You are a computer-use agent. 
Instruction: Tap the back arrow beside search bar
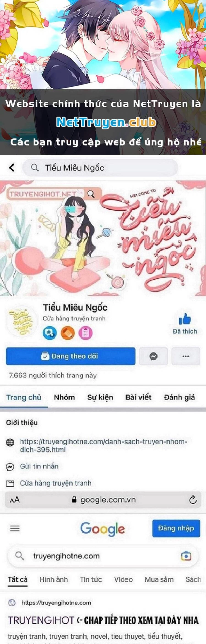(x=12, y=167)
